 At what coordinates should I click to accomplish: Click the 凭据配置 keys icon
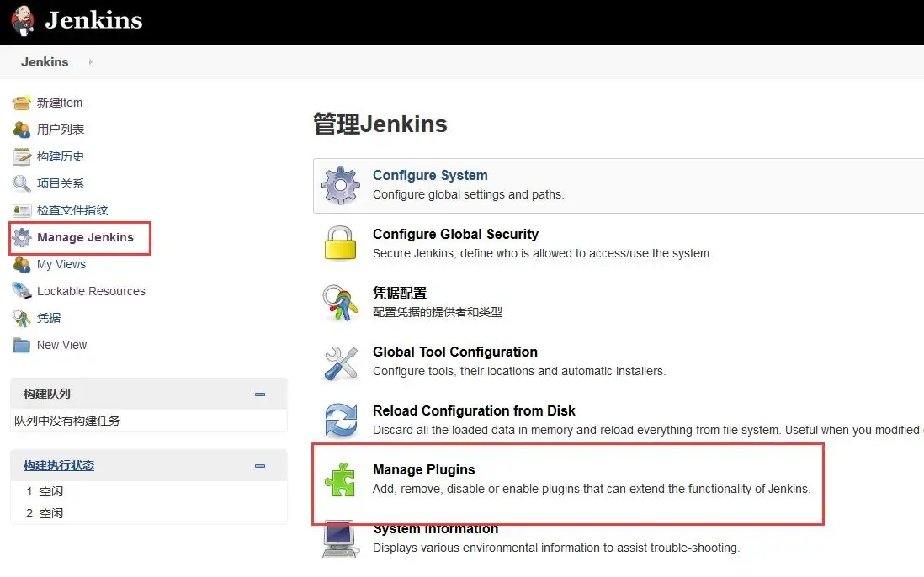coord(340,303)
